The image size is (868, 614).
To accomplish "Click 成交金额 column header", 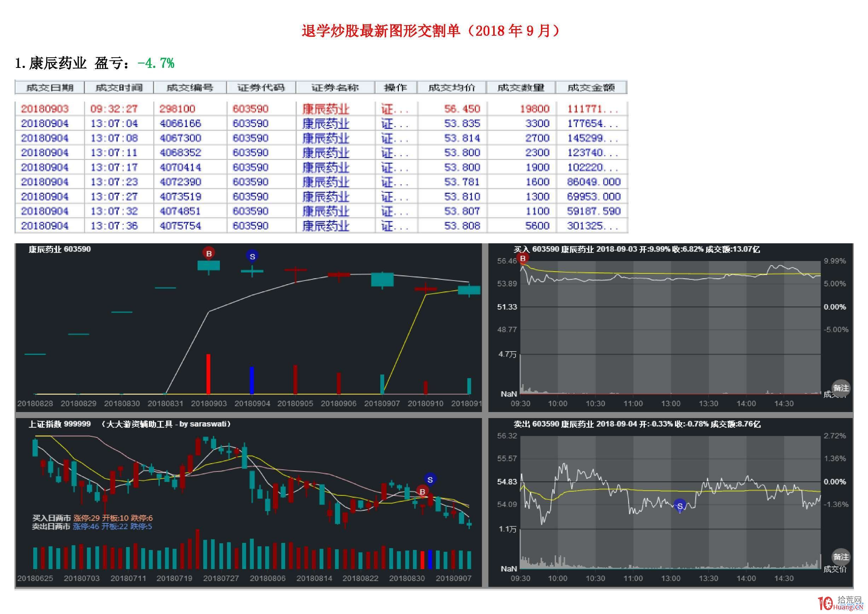I will click(x=591, y=88).
